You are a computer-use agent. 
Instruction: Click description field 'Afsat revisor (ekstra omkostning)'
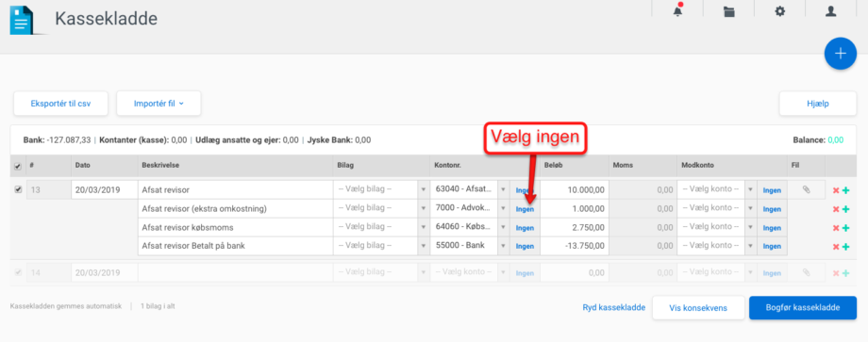(235, 209)
